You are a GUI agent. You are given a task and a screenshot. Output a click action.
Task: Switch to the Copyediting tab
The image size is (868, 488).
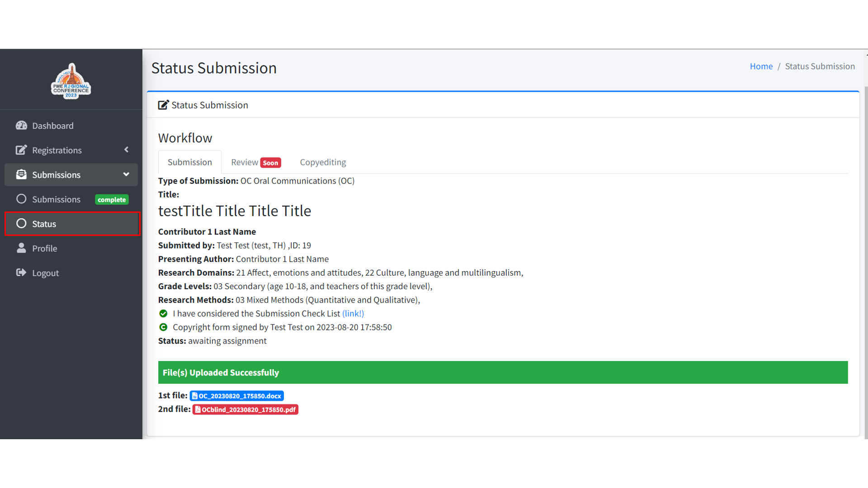coord(323,162)
